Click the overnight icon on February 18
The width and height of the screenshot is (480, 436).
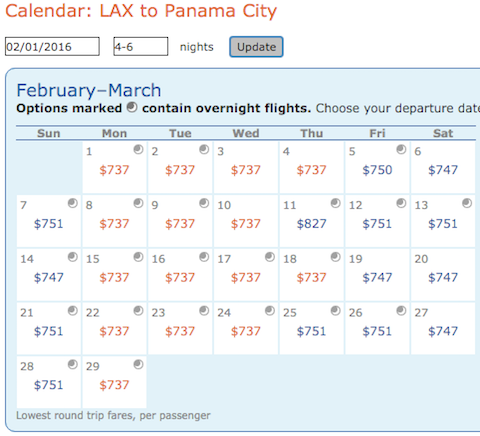336,257
